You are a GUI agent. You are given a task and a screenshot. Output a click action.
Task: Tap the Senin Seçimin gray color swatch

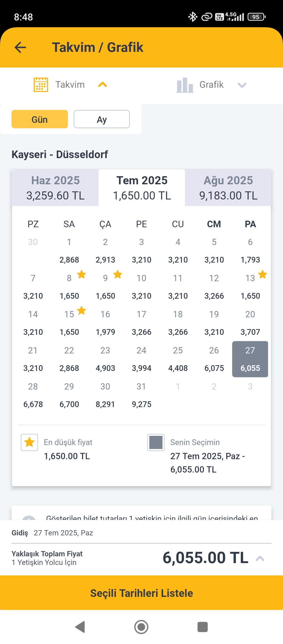tap(156, 442)
